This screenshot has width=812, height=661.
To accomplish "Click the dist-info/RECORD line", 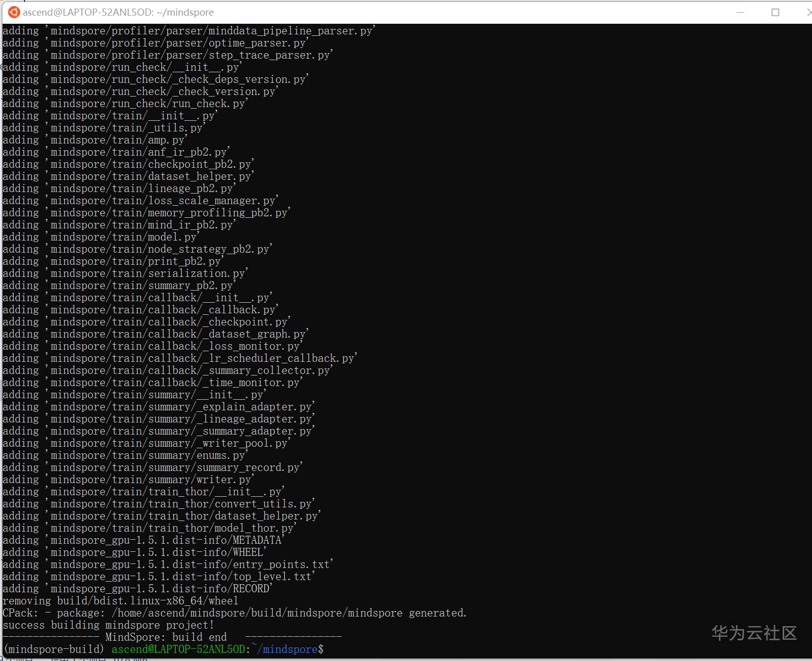I will (x=137, y=589).
